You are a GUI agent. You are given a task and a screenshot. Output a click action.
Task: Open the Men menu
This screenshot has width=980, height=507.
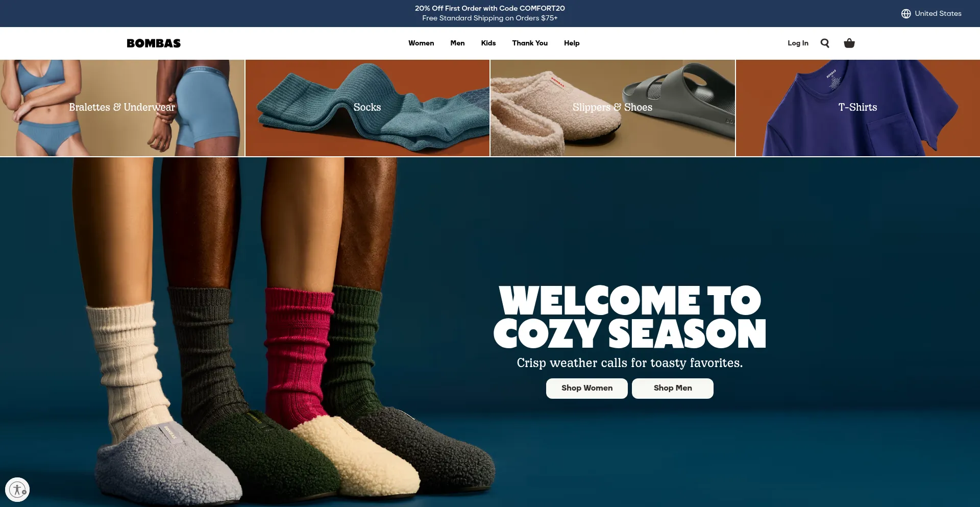point(457,43)
